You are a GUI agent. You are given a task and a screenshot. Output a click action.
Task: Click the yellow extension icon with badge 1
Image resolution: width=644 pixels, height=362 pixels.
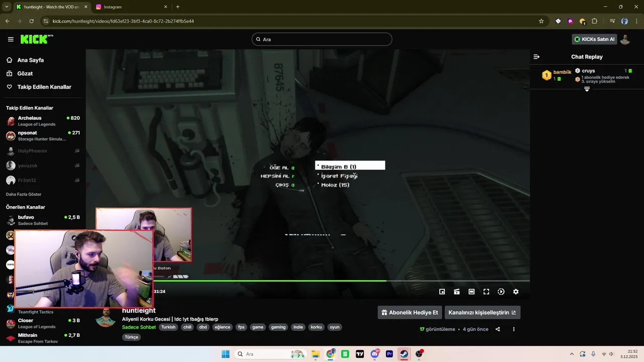(582, 22)
